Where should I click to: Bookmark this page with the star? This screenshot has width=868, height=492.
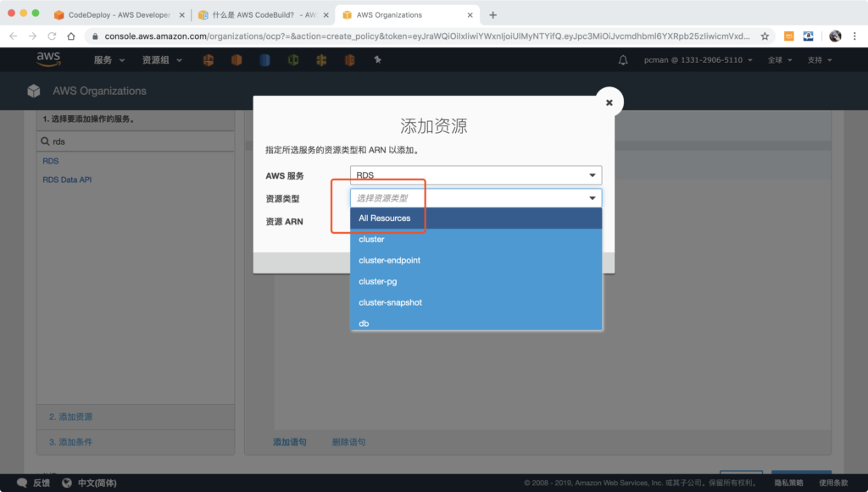765,36
